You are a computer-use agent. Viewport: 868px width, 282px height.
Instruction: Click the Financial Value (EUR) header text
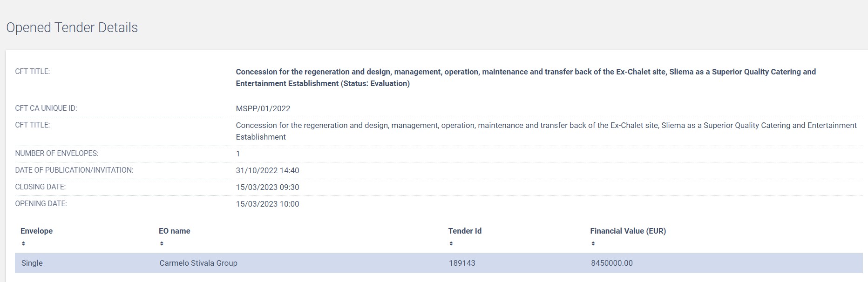click(x=628, y=231)
